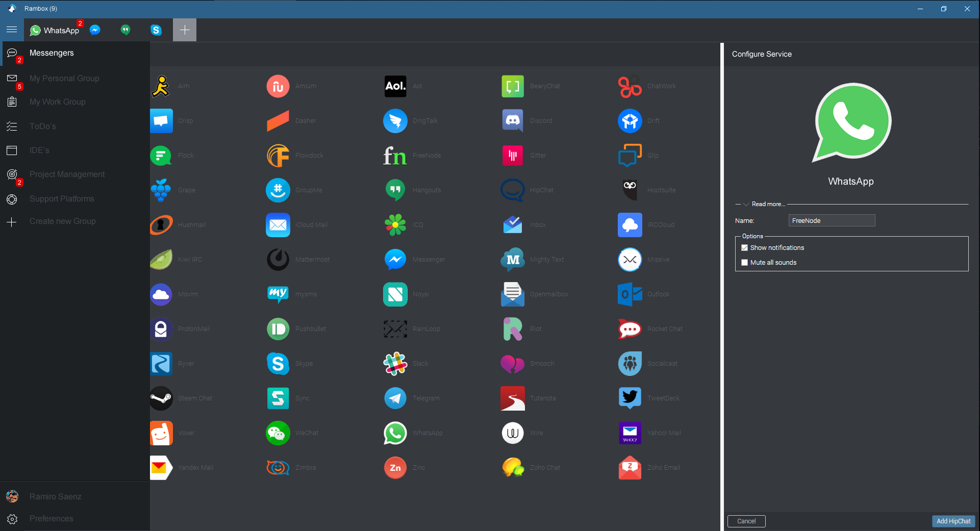Pick the Outlook service icon

(630, 294)
